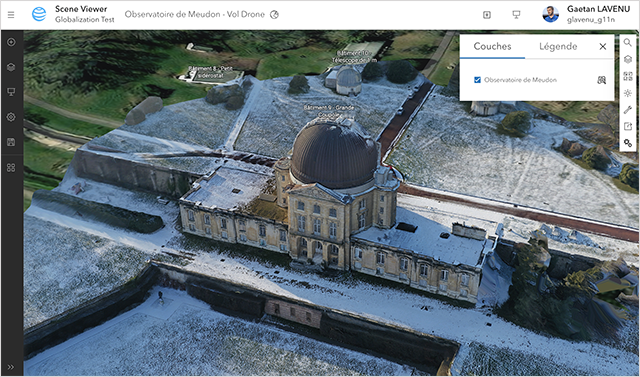Click the Observatoire de Meudon layer name
Image resolution: width=640 pixels, height=377 pixels.
pos(520,80)
